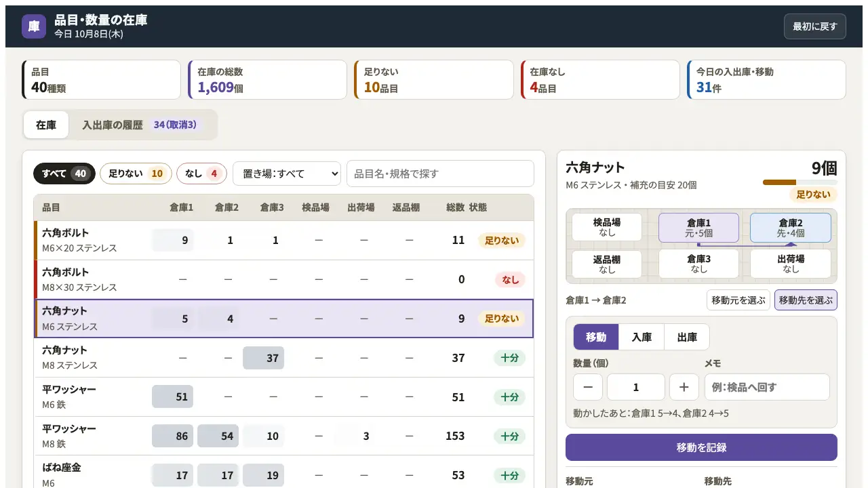
Task: Select 倉庫2 location on the map
Action: tap(791, 227)
